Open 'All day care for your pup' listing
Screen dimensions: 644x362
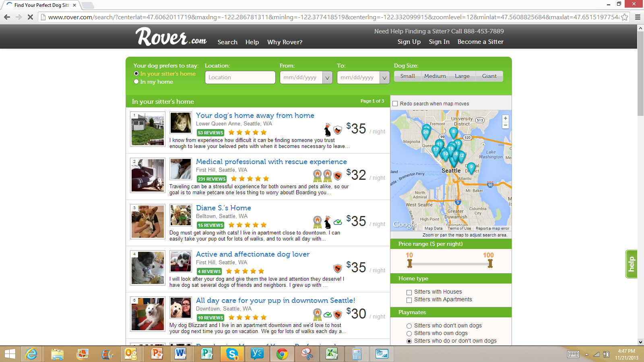click(x=275, y=300)
